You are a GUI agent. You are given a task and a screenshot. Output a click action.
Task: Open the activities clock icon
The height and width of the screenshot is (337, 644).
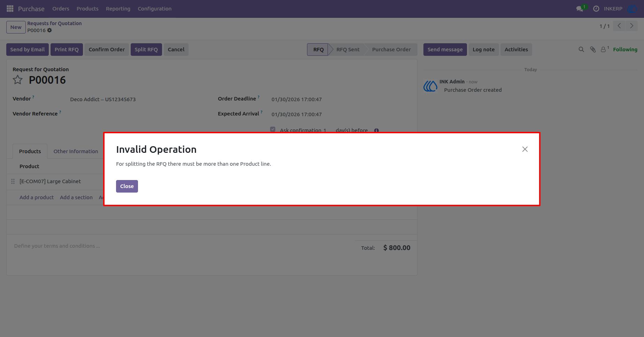tap(596, 9)
